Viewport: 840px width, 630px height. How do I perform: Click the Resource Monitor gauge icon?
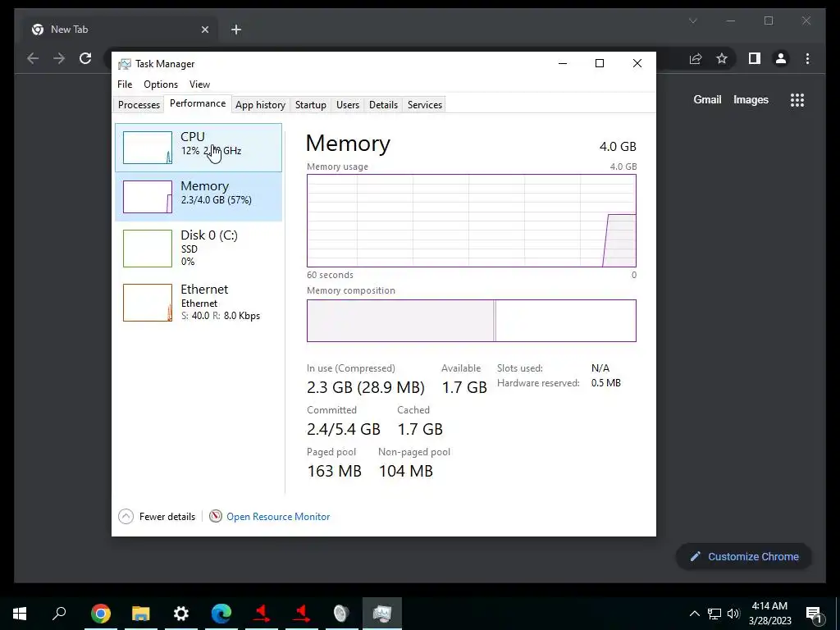click(216, 516)
